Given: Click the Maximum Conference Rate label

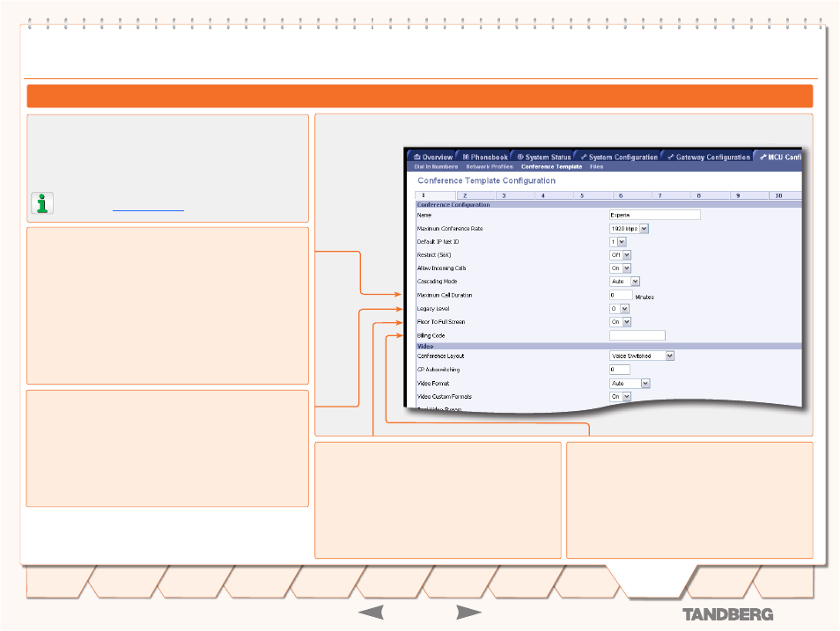Looking at the screenshot, I should [450, 229].
